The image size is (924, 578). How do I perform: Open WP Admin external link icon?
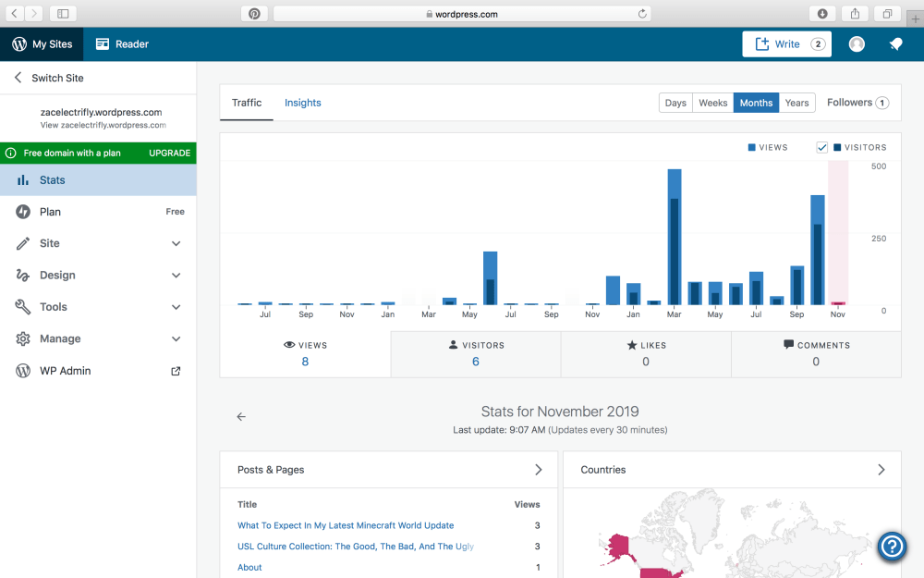[x=176, y=371]
